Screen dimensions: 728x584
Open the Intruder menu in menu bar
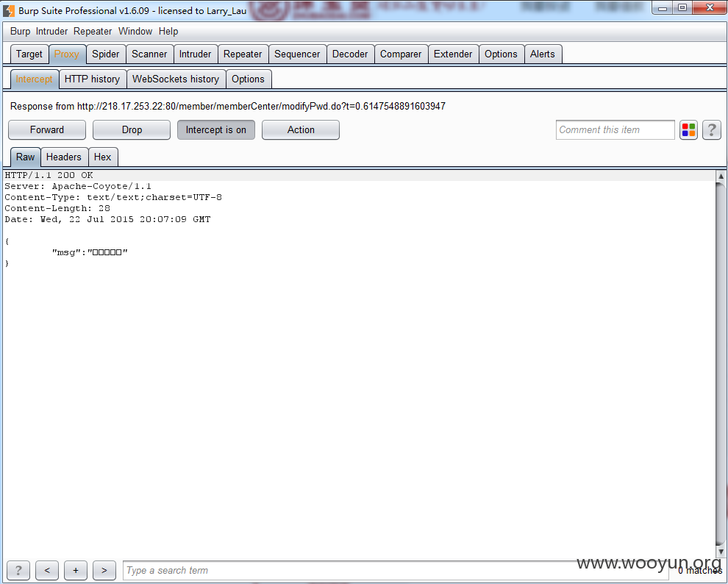(51, 31)
